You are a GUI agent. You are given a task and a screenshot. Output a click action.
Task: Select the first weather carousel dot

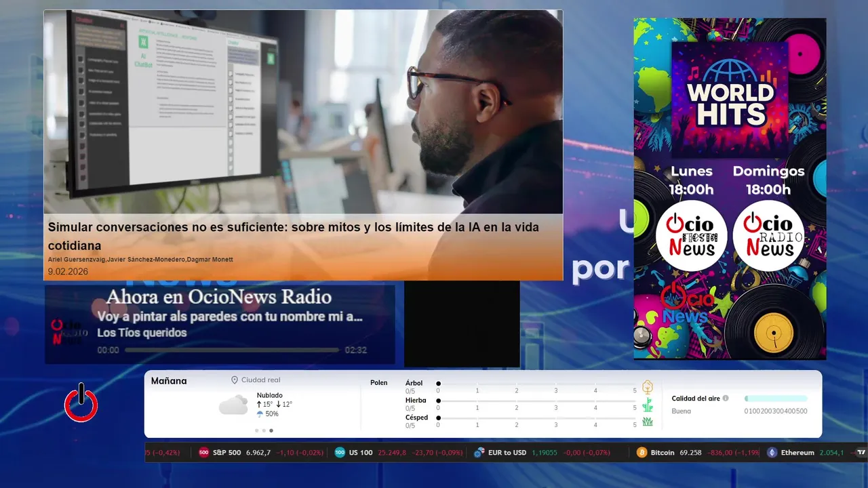256,430
